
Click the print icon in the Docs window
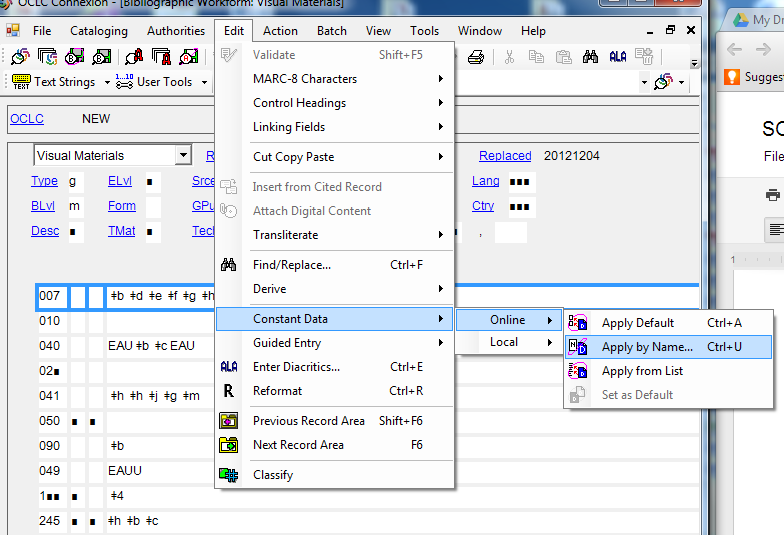pos(772,194)
